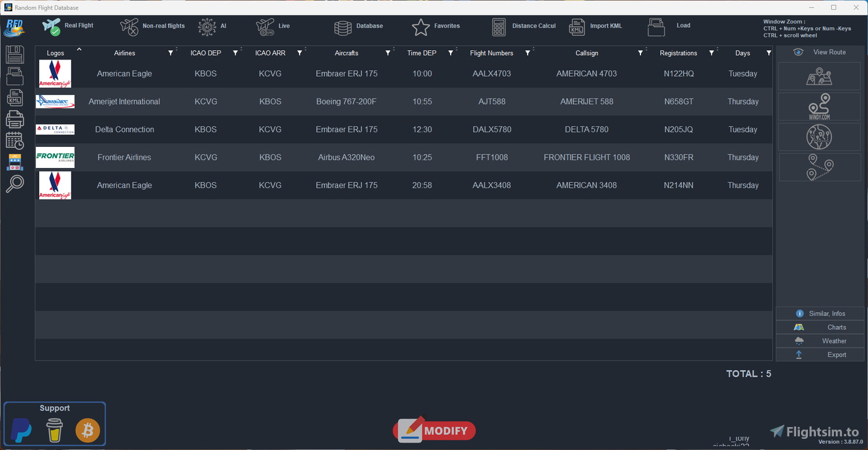The height and width of the screenshot is (450, 868).
Task: Select the Real Flight toolbar icon
Action: tap(51, 27)
